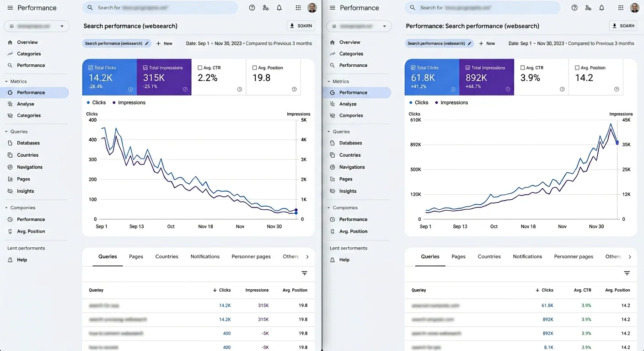Open the property selector dropdown at top left

click(x=36, y=26)
